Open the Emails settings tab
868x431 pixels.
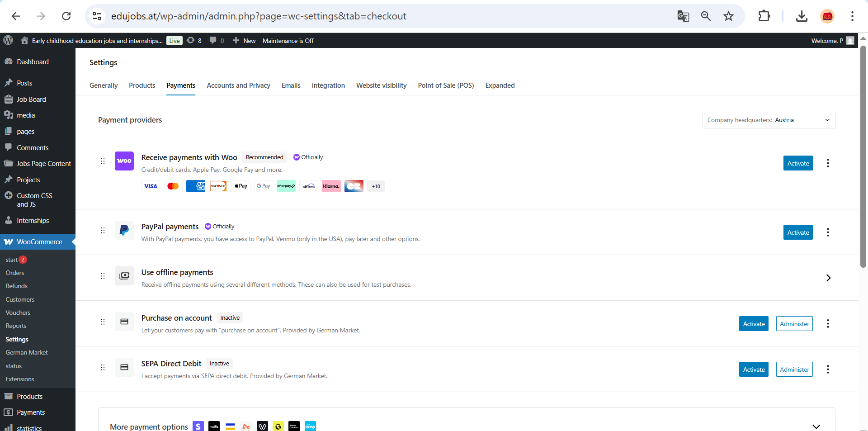tap(291, 85)
